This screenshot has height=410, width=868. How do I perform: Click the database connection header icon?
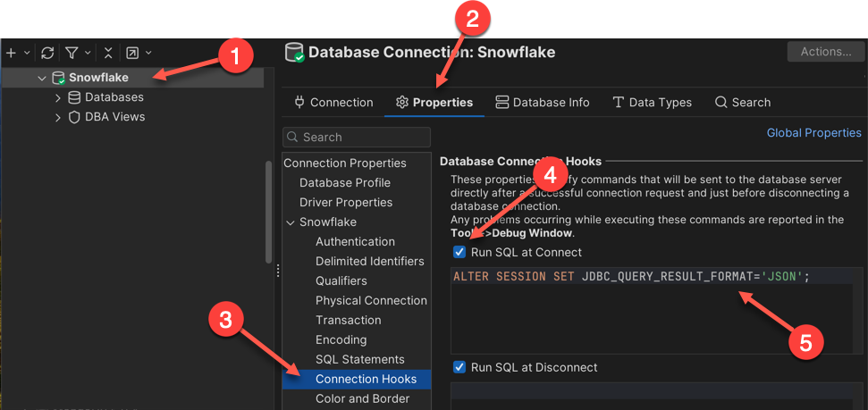(294, 53)
